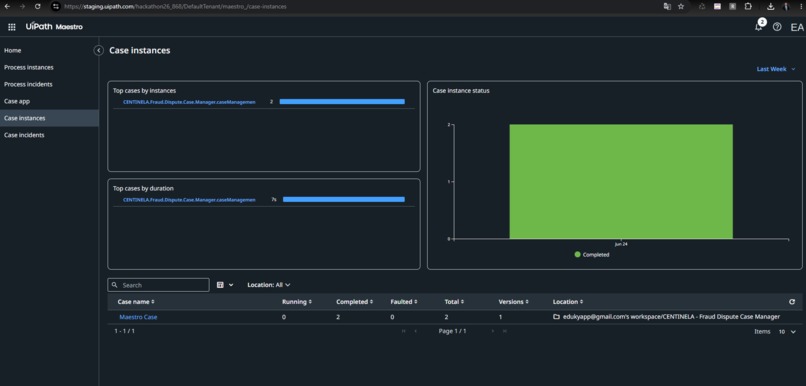The width and height of the screenshot is (806, 386).
Task: Select Case instances in the sidebar
Action: (49, 118)
